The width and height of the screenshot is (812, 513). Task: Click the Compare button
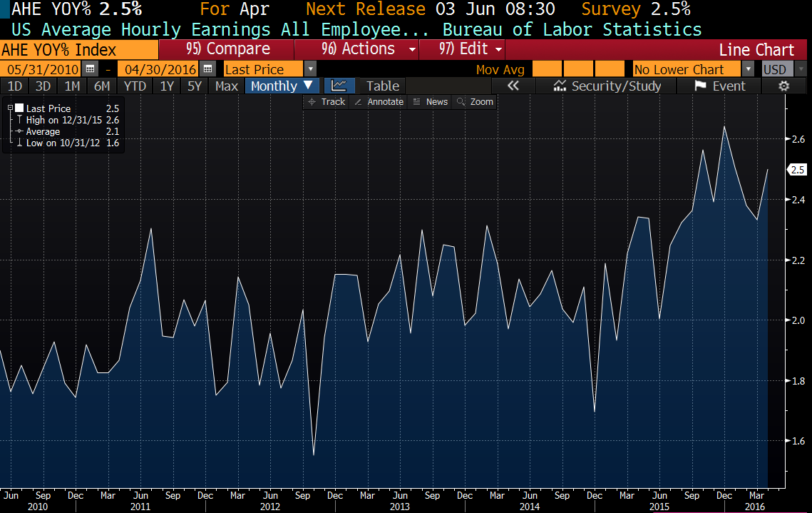pyautogui.click(x=227, y=49)
